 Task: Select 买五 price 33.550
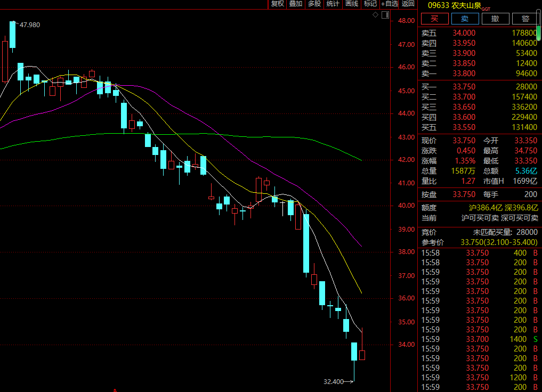coord(464,127)
